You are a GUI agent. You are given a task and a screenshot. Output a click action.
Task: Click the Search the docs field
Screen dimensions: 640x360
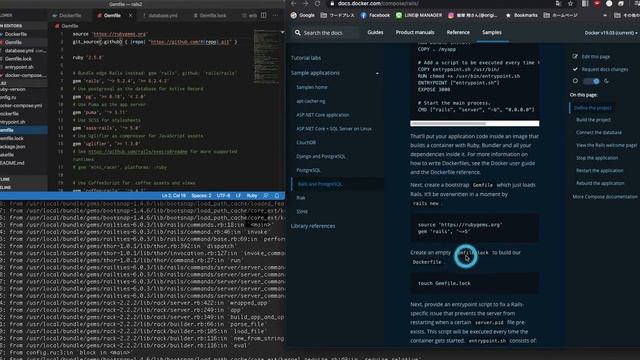327,33
